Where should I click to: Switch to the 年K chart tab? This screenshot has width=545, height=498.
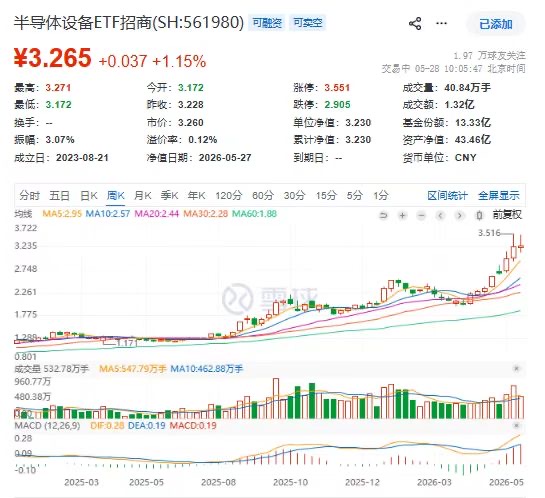coord(196,195)
